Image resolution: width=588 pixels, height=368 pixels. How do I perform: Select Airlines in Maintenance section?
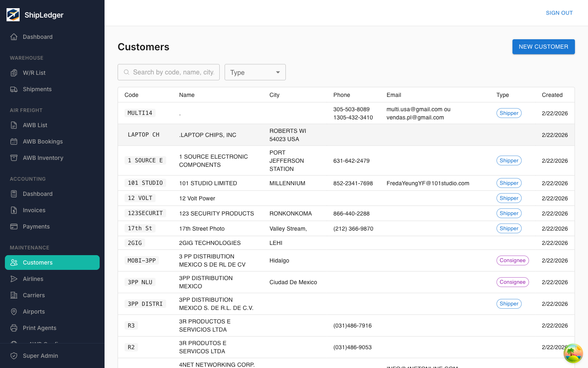[52, 279]
